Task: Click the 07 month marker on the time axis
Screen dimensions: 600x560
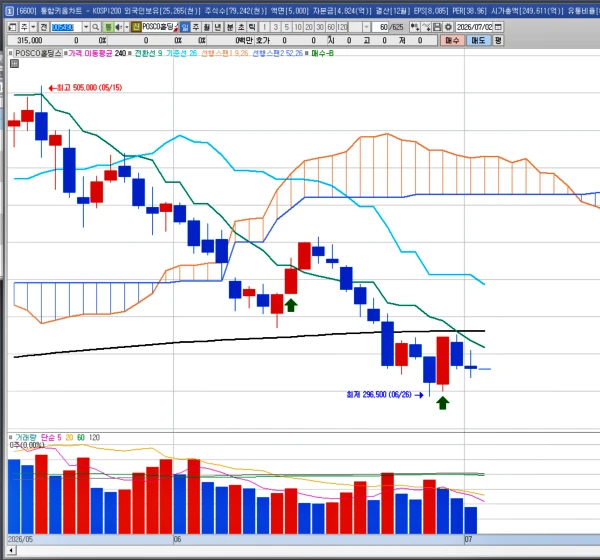Action: click(468, 539)
